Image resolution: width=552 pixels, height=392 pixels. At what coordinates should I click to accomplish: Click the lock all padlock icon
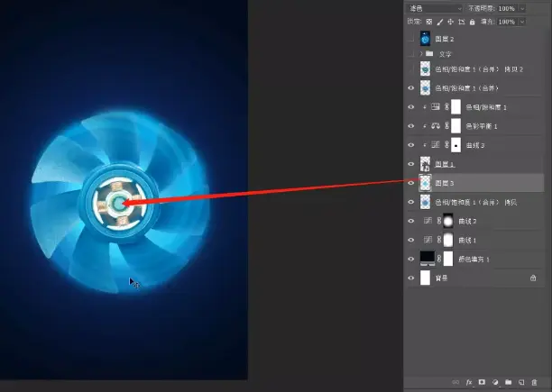click(472, 22)
